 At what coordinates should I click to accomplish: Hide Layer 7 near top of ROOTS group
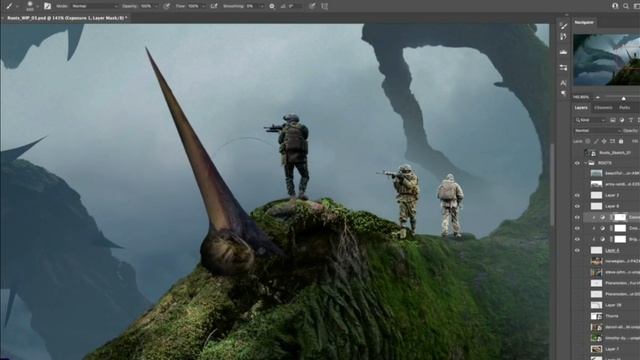click(x=577, y=196)
